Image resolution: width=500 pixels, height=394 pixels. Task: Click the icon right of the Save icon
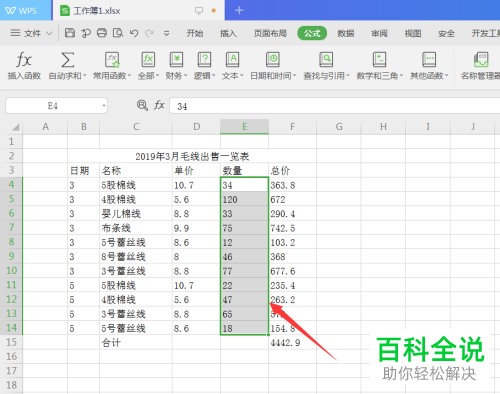(x=86, y=33)
